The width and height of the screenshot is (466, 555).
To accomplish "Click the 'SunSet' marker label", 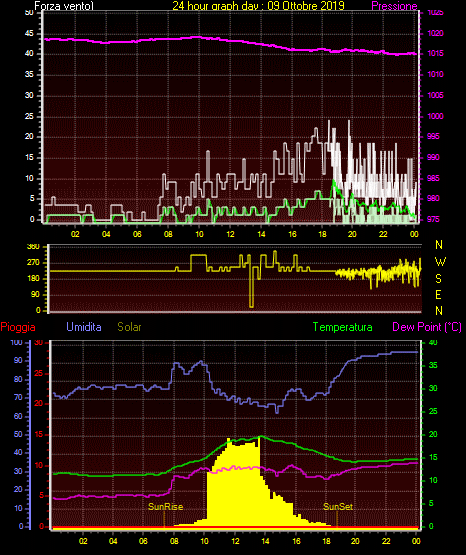I will pyautogui.click(x=338, y=507).
